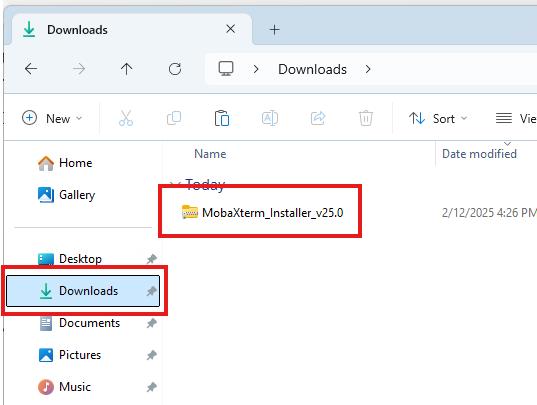Click the Delete trash can icon
The image size is (537, 405).
click(366, 118)
